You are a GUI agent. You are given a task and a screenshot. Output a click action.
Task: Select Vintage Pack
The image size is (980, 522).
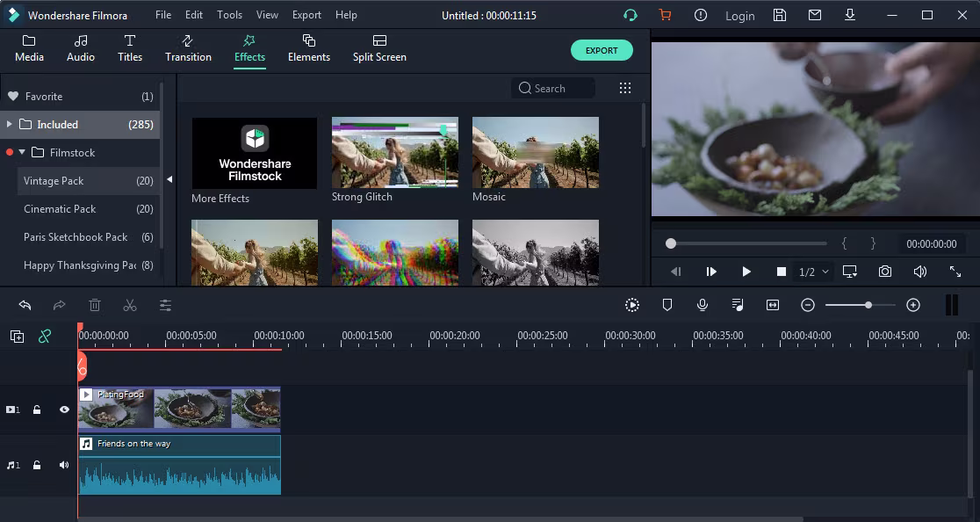pyautogui.click(x=88, y=181)
